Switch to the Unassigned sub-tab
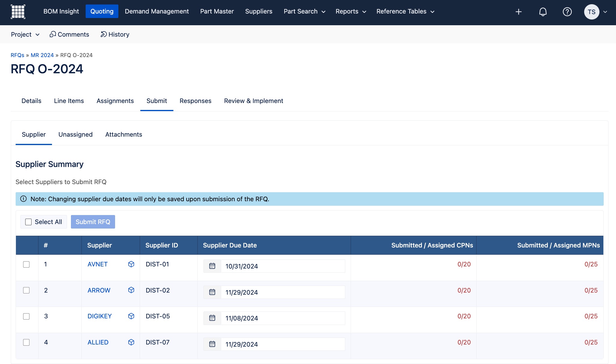 [x=75, y=135]
